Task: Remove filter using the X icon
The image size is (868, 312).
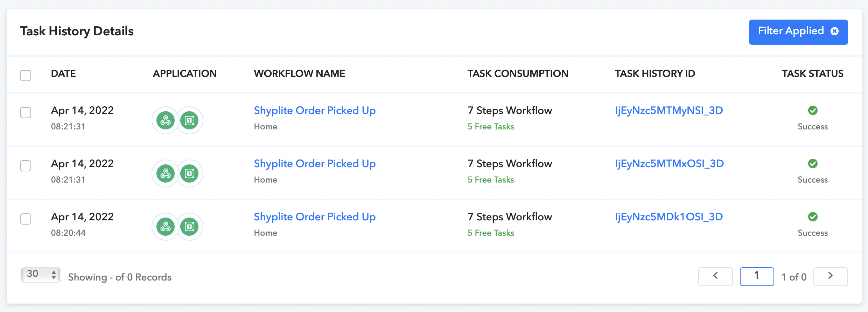Action: coord(834,31)
